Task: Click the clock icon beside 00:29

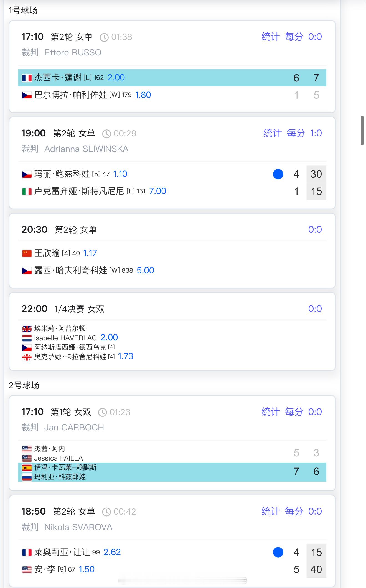Action: 106,134
